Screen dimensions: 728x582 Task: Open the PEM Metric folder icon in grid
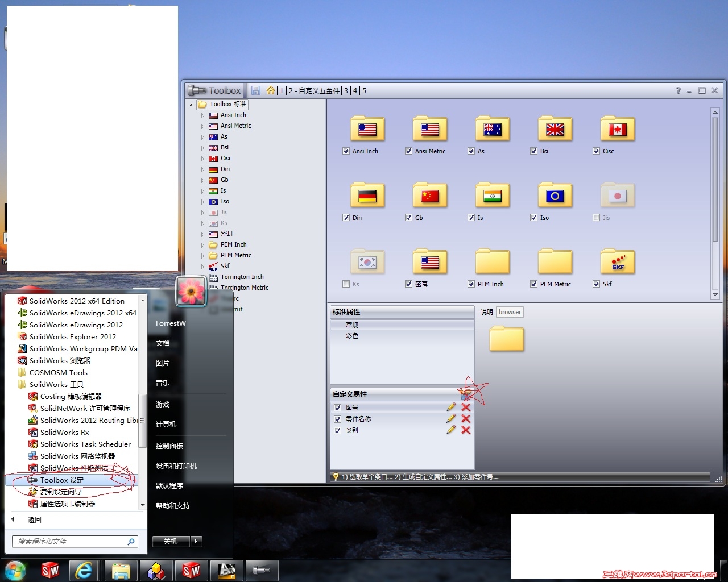coord(555,262)
